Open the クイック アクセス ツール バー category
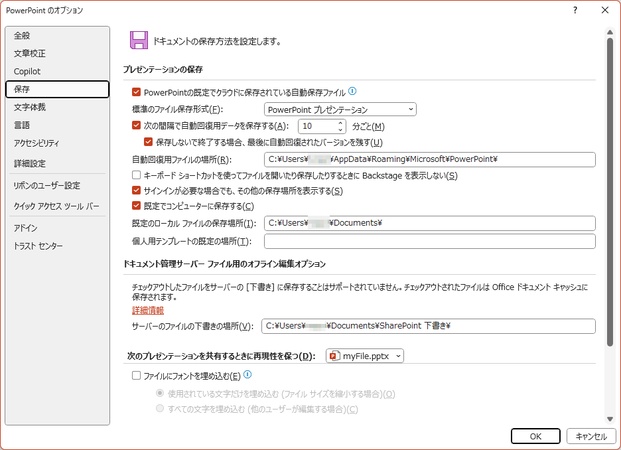 click(x=57, y=206)
